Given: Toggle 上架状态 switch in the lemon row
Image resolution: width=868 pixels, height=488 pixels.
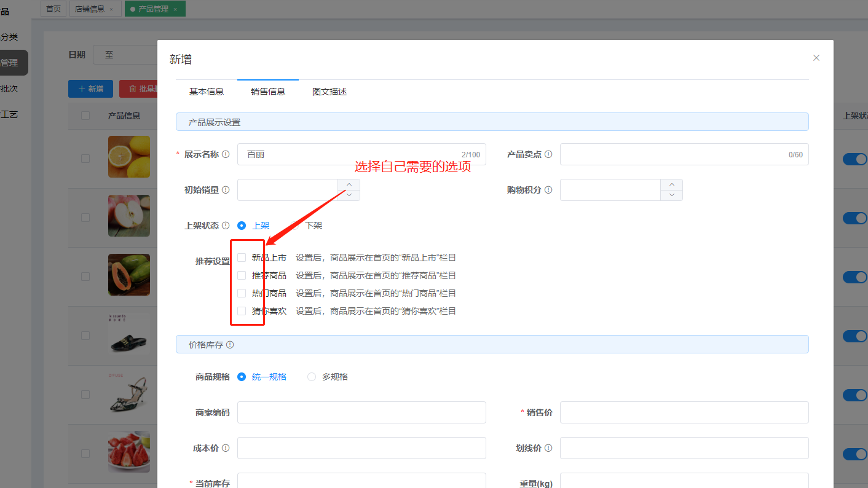Looking at the screenshot, I should point(855,159).
